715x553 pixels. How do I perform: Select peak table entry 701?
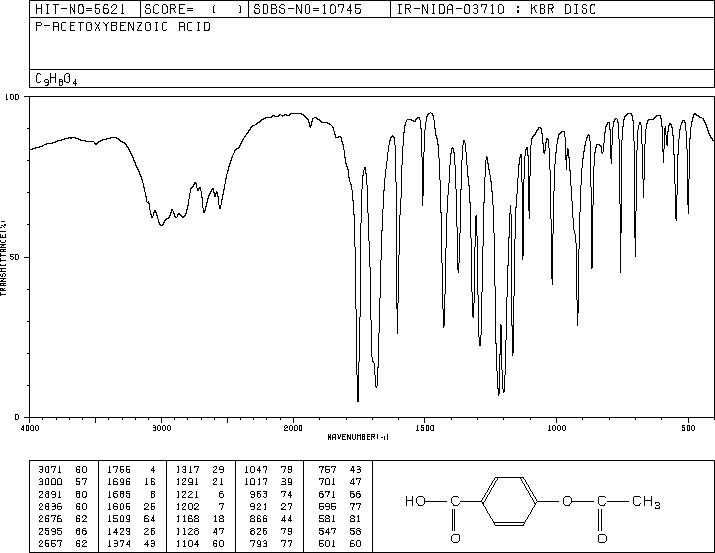tap(327, 481)
